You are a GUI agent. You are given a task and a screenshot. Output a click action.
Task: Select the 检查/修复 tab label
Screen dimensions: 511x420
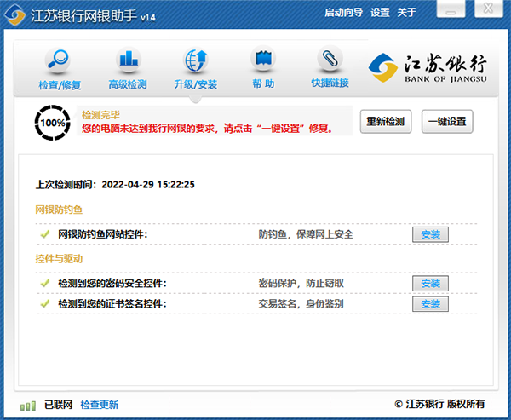point(60,85)
